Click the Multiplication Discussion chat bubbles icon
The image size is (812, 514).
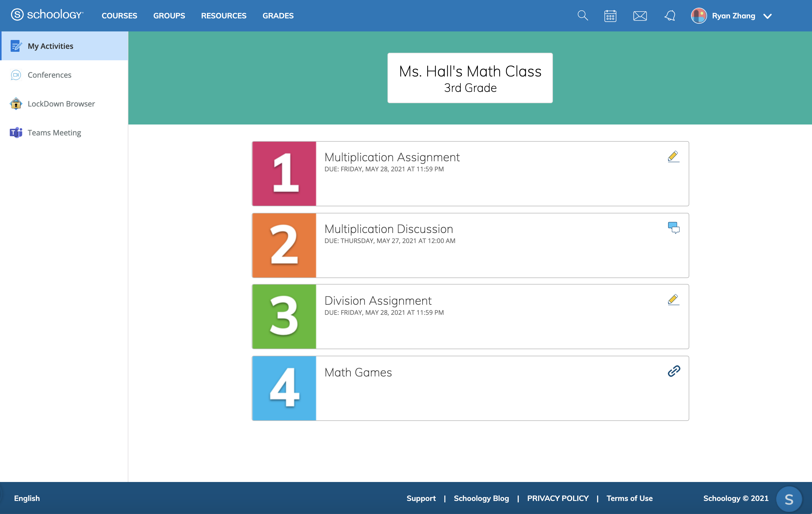pyautogui.click(x=674, y=228)
